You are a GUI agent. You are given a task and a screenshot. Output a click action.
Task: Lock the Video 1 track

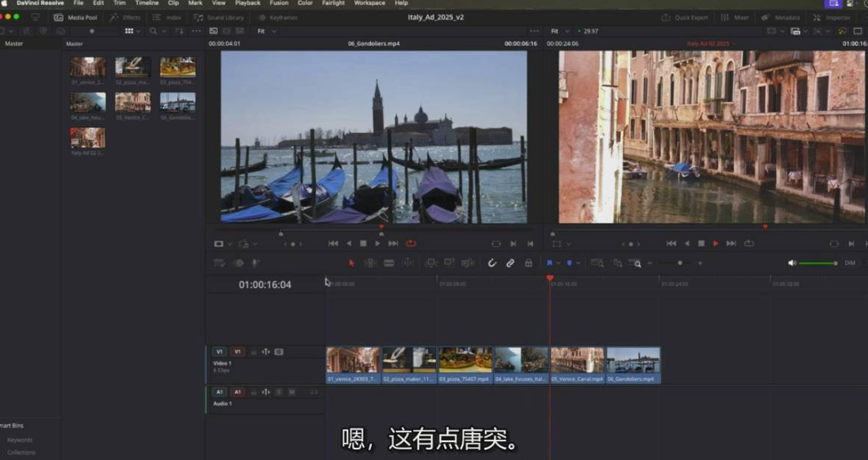coord(253,352)
